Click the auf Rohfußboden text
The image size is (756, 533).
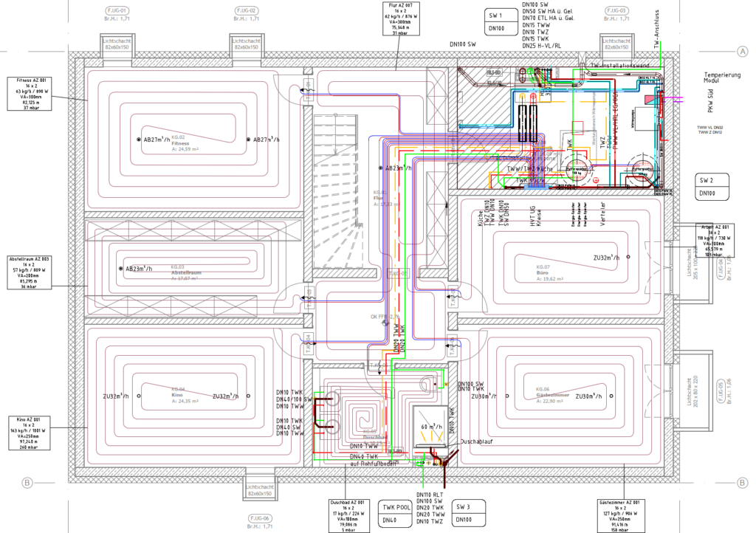tap(373, 464)
